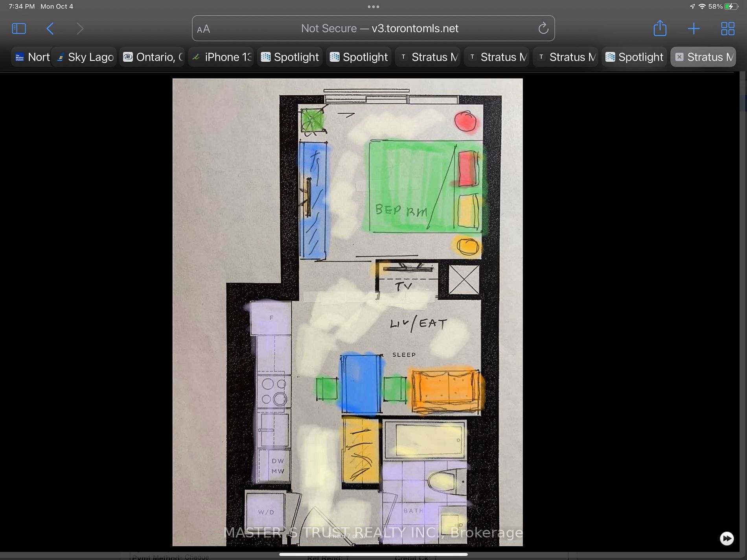Advance the slideshow with the fast-forward button
Viewport: 747px width, 560px height.
pos(727,538)
